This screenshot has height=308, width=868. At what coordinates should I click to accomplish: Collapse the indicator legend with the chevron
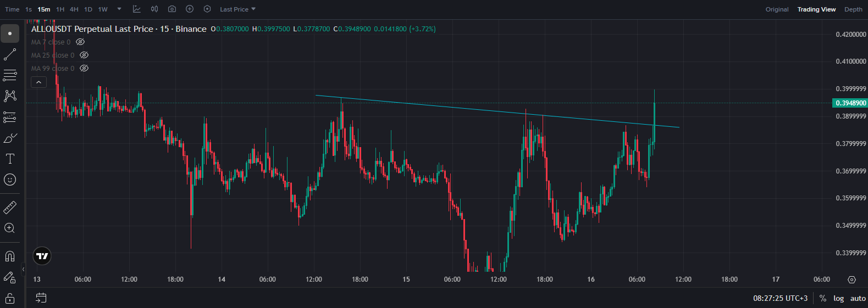[38, 82]
